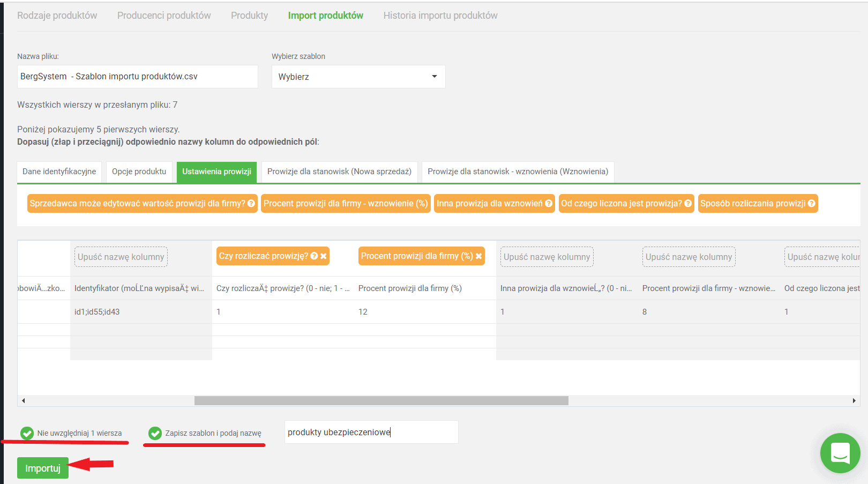Click help icon on 'Sposób rozliczania prowizji'
This screenshot has width=868, height=484.
pyautogui.click(x=812, y=204)
